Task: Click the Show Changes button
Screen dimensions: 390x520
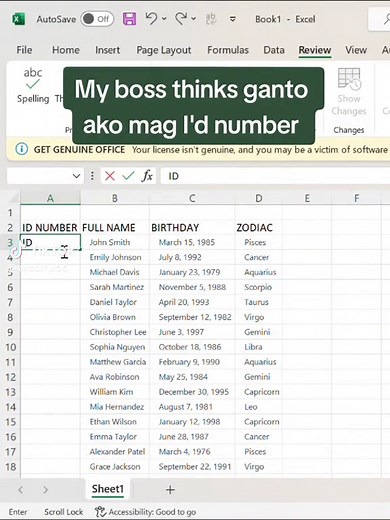Action: [349, 92]
